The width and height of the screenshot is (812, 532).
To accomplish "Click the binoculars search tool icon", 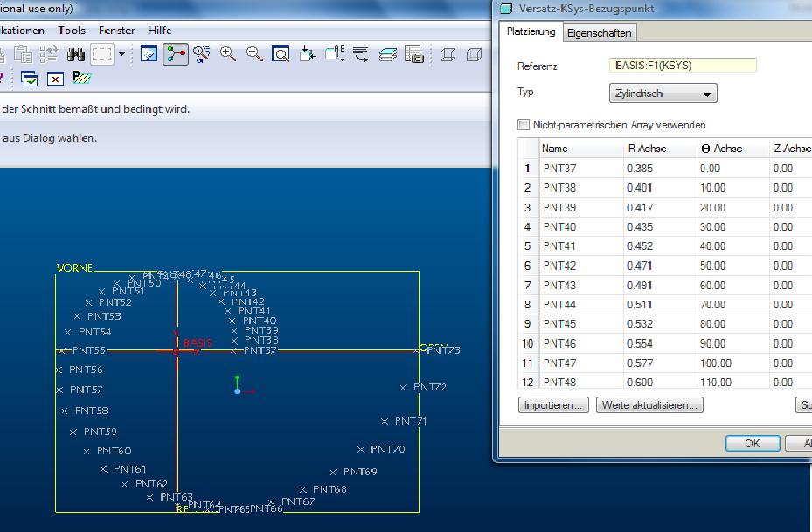I will click(76, 54).
